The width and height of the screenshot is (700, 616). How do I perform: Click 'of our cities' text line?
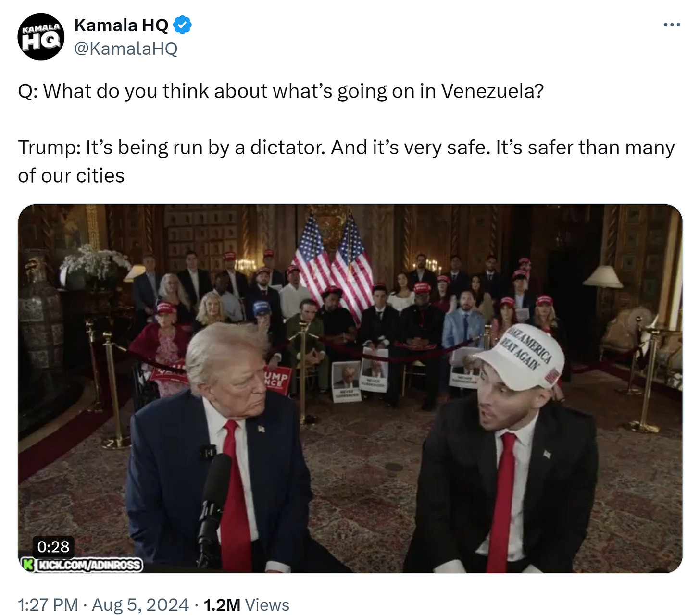click(x=71, y=175)
